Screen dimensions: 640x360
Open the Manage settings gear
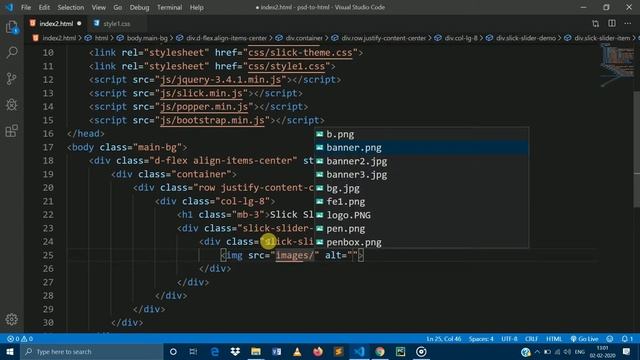pyautogui.click(x=11, y=319)
